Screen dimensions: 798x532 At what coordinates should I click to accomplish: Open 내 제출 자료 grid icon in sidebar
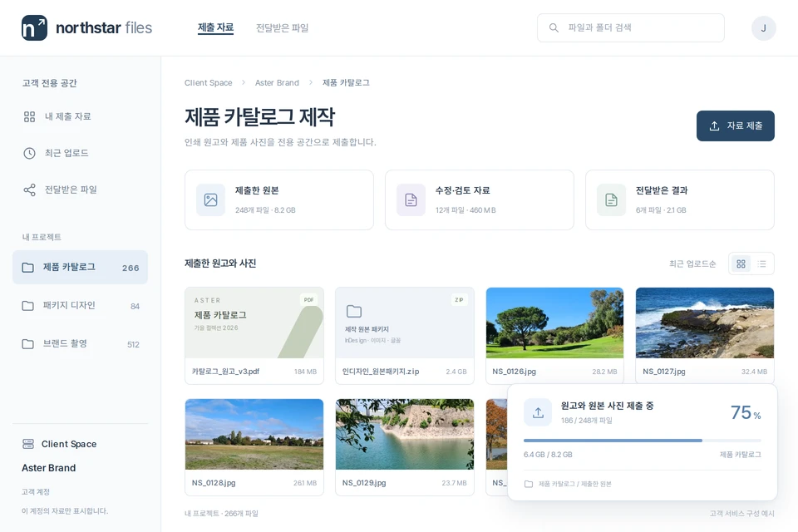30,116
